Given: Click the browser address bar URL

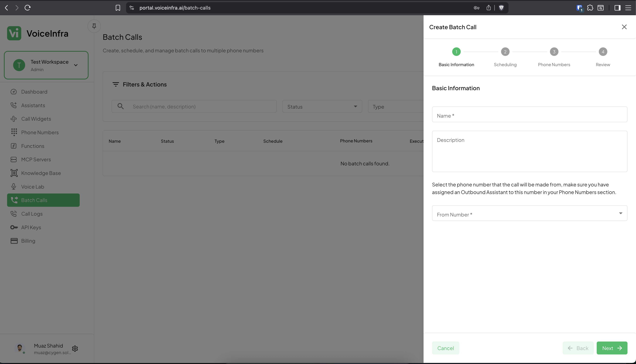Looking at the screenshot, I should pyautogui.click(x=175, y=8).
